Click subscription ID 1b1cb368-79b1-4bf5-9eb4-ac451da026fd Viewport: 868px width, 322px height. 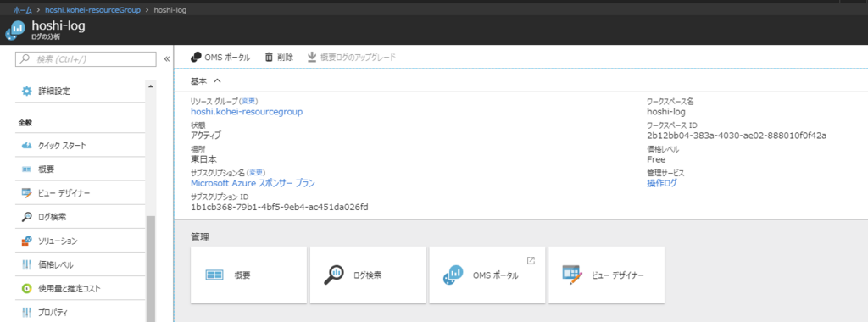coord(280,207)
